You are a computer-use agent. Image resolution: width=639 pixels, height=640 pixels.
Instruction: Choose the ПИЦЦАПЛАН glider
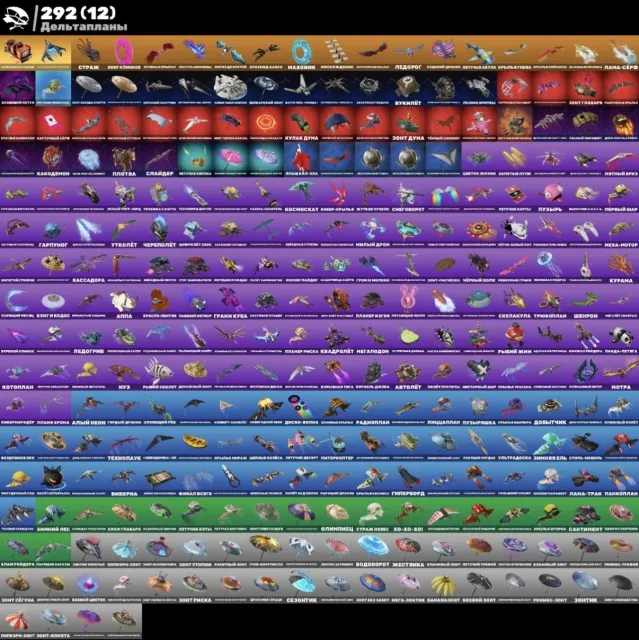[x=444, y=408]
